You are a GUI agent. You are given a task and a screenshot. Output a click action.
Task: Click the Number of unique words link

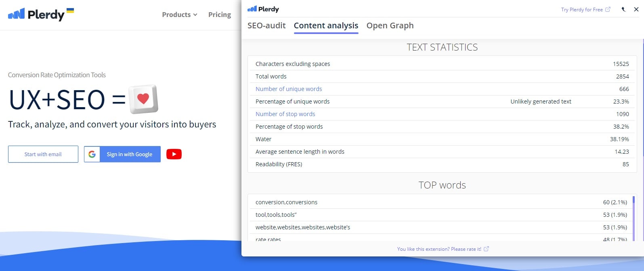click(289, 89)
